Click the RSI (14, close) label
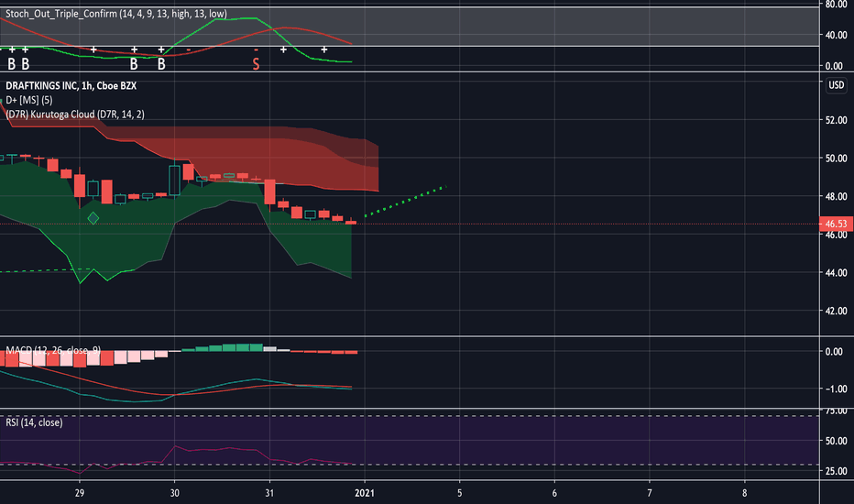The height and width of the screenshot is (504, 854). (34, 422)
